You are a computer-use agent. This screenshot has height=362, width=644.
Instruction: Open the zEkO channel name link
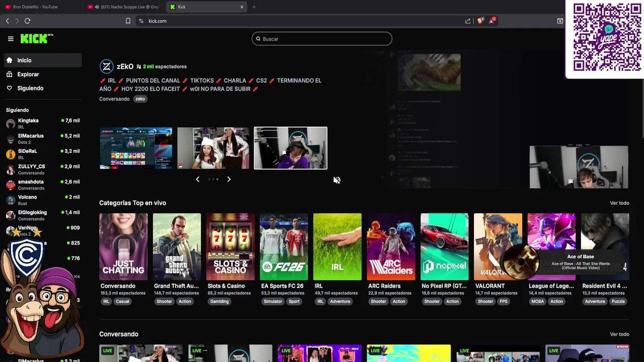tap(125, 66)
